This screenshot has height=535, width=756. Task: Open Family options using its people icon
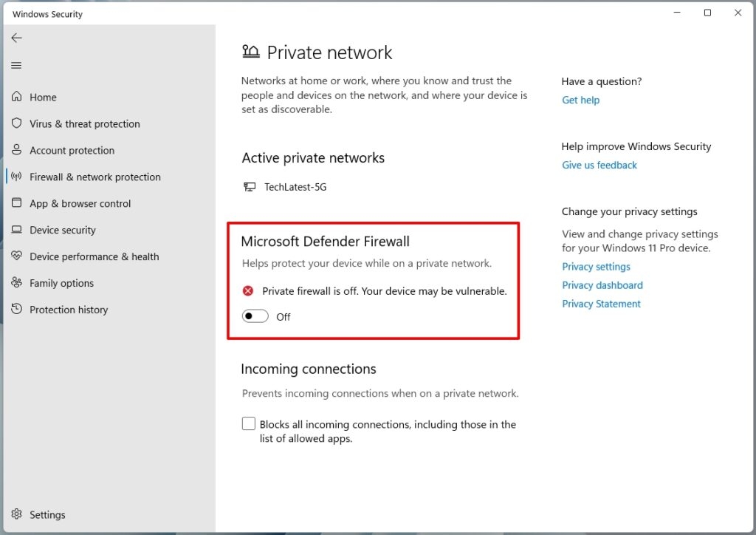(16, 283)
